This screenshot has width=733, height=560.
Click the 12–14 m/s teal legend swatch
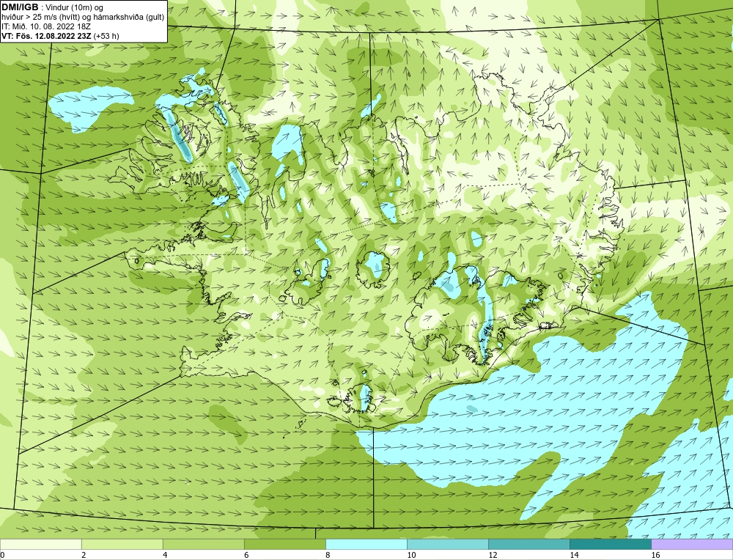528,544
